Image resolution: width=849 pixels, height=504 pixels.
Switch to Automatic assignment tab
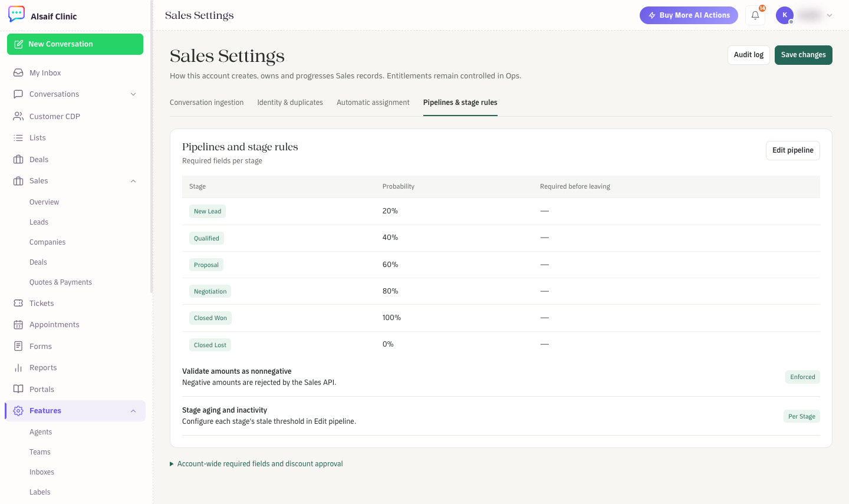pyautogui.click(x=373, y=103)
